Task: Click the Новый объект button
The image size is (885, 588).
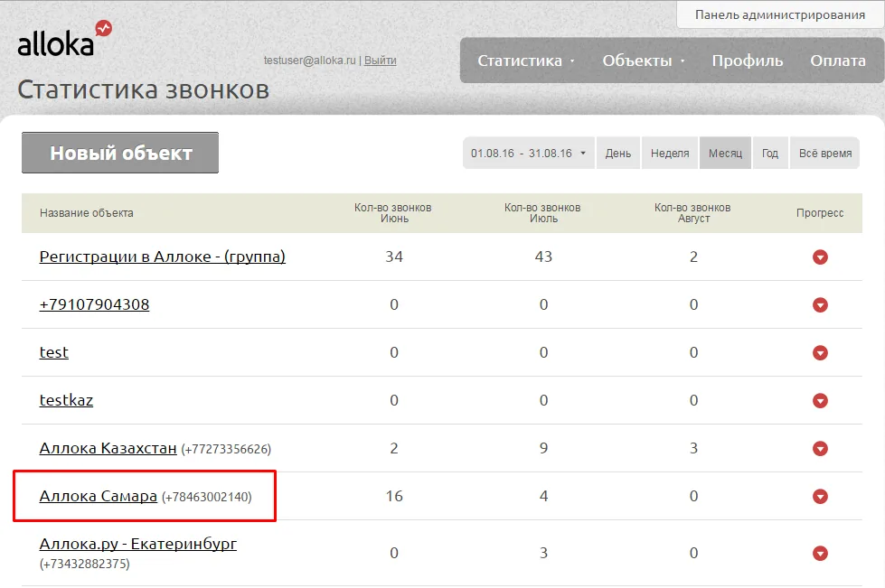Action: (120, 153)
